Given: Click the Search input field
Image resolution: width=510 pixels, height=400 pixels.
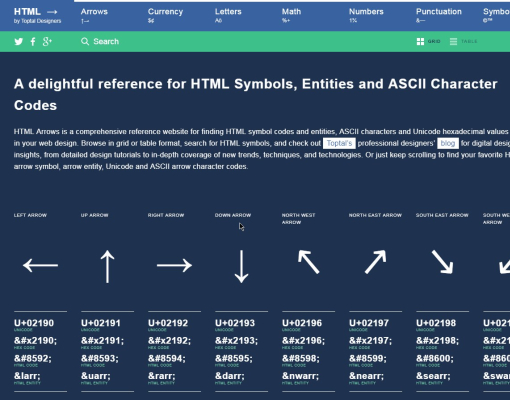Looking at the screenshot, I should point(106,42).
